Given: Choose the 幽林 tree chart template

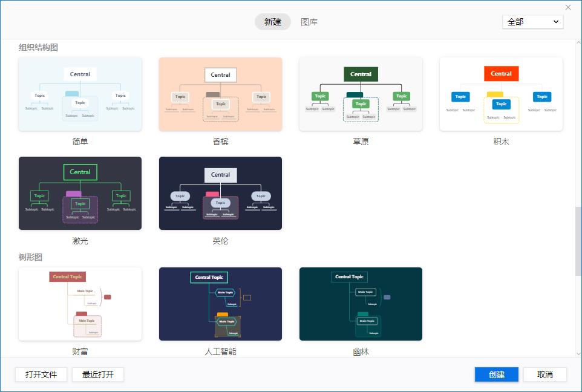Looking at the screenshot, I should 361,304.
